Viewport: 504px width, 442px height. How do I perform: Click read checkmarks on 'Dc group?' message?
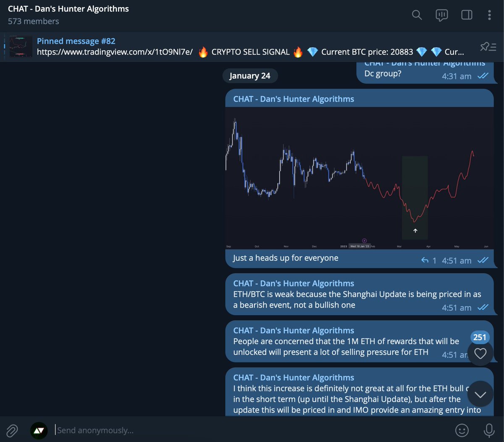pos(483,76)
